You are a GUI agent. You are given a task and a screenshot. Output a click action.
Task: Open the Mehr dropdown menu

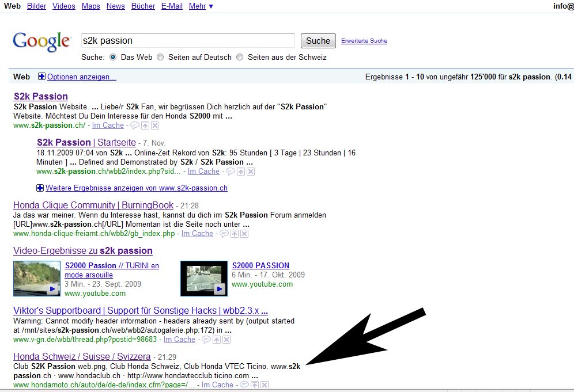pos(201,6)
